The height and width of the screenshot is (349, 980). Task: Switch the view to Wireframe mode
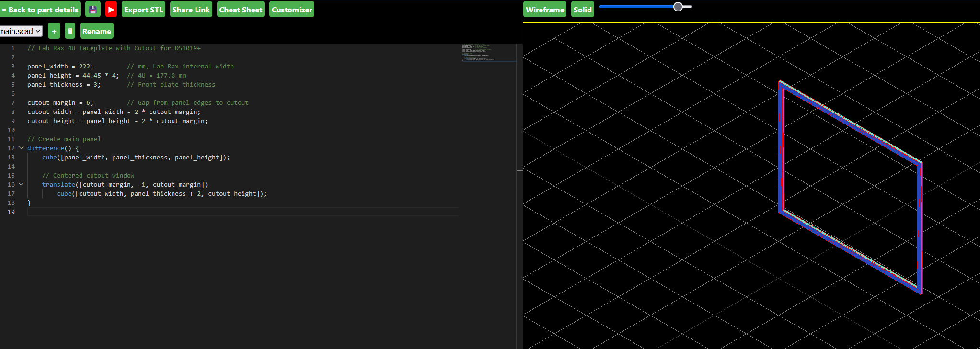tap(544, 10)
